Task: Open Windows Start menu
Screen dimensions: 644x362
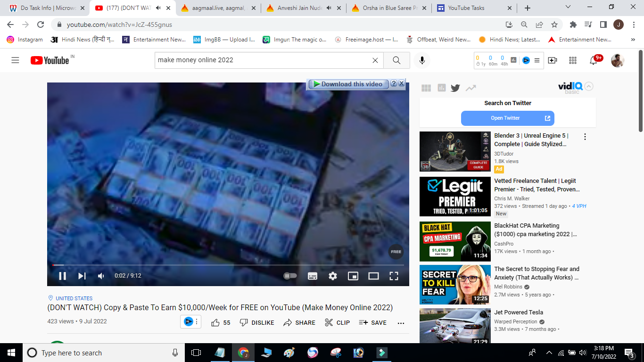Action: pos(11,353)
